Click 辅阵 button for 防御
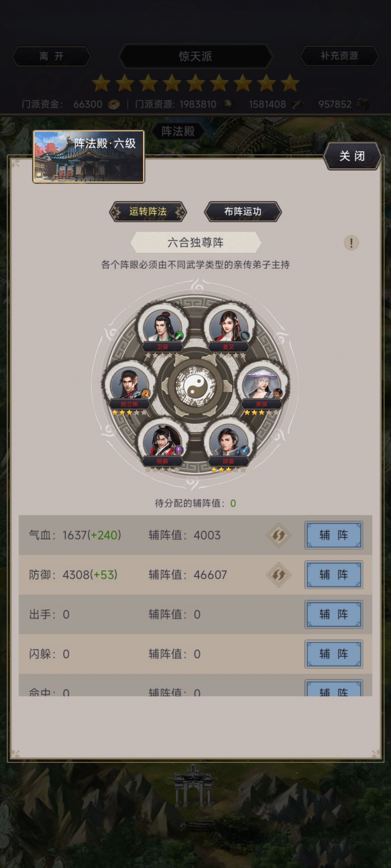Viewport: 391px width, 868px height. 333,575
